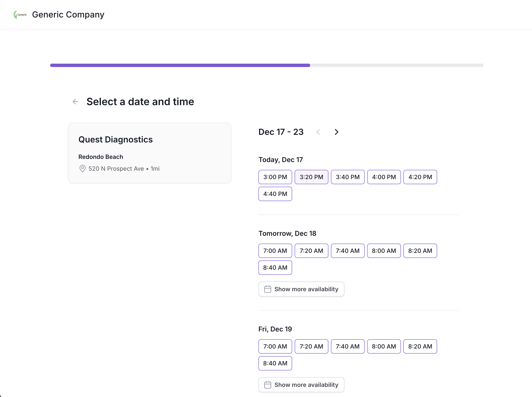Choose 8:40 AM on Tomorrow, Dec 18

(275, 267)
